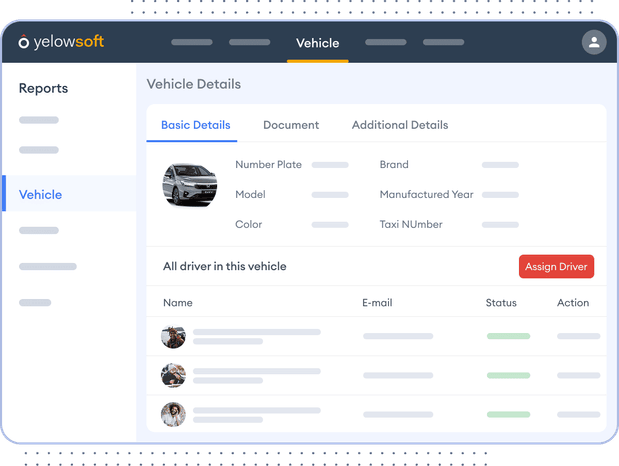The image size is (619, 466).
Task: Click the first driver's avatar photo
Action: coord(174,336)
